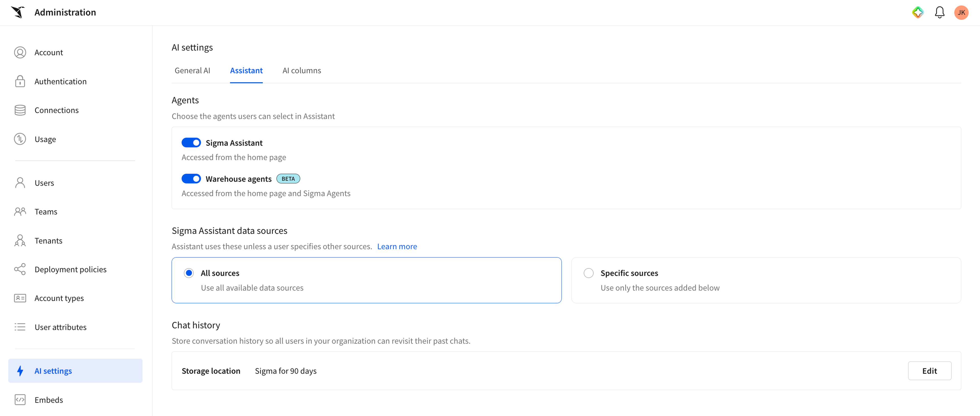Click the Account types ID card icon
This screenshot has height=416, width=980.
point(20,298)
